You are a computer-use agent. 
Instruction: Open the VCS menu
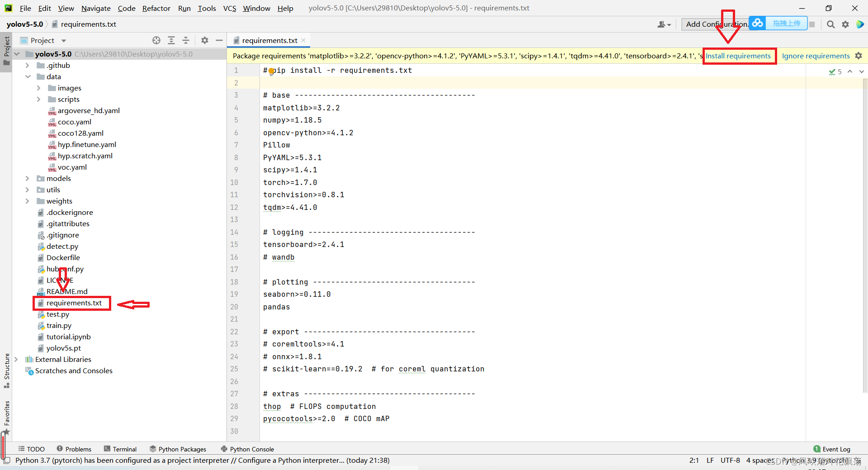tap(230, 8)
